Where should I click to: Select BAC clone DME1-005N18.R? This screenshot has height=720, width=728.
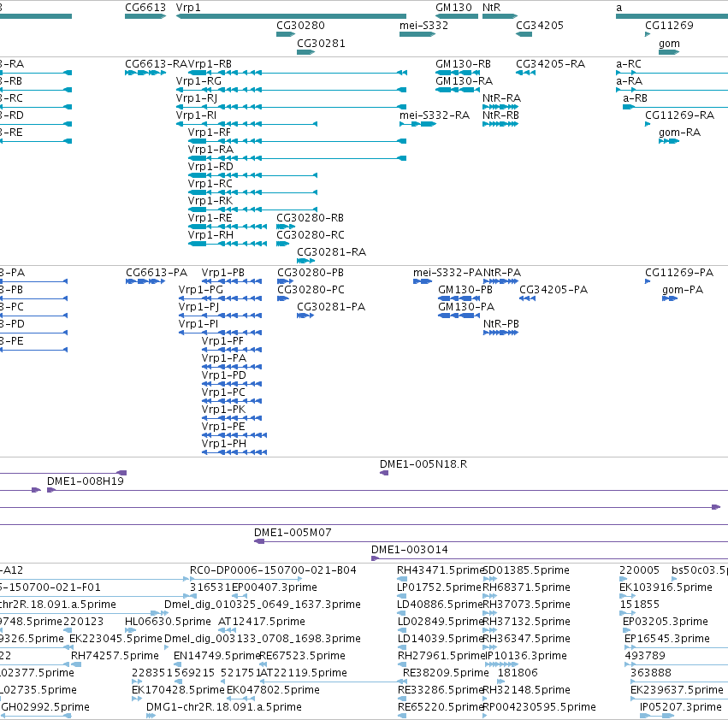pyautogui.click(x=423, y=464)
